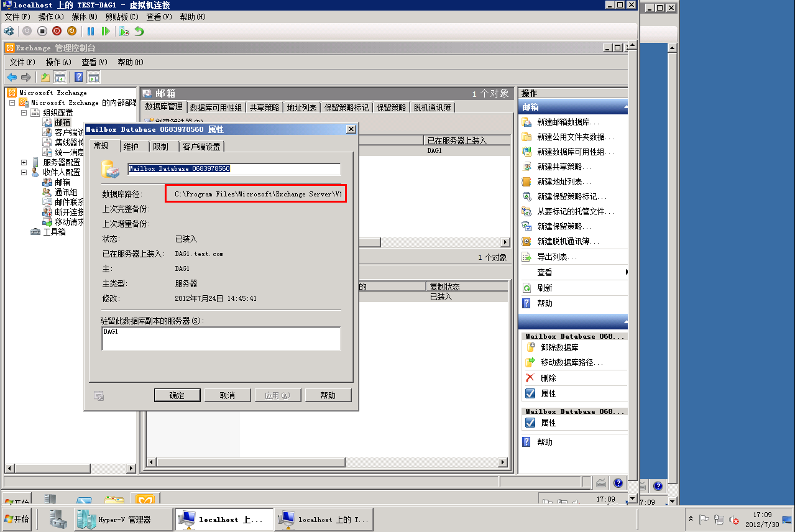Click the Refresh action icon
Viewport: 795px width, 532px height.
[527, 288]
